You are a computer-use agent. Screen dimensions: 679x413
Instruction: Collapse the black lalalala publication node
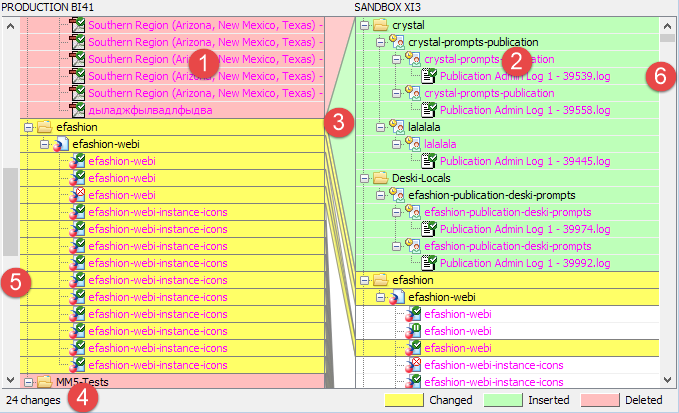[x=381, y=127]
